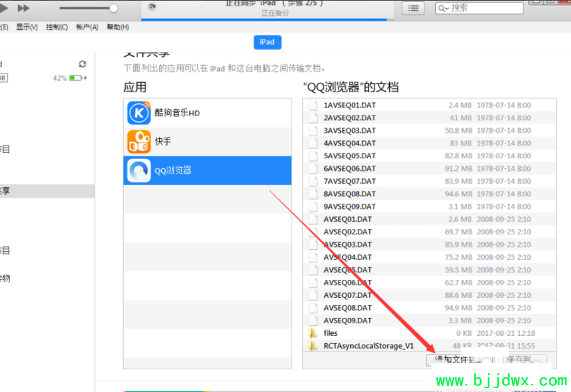Select file 5AVSEQ05.DAT
Image resolution: width=571 pixels, height=392 pixels.
pos(429,156)
